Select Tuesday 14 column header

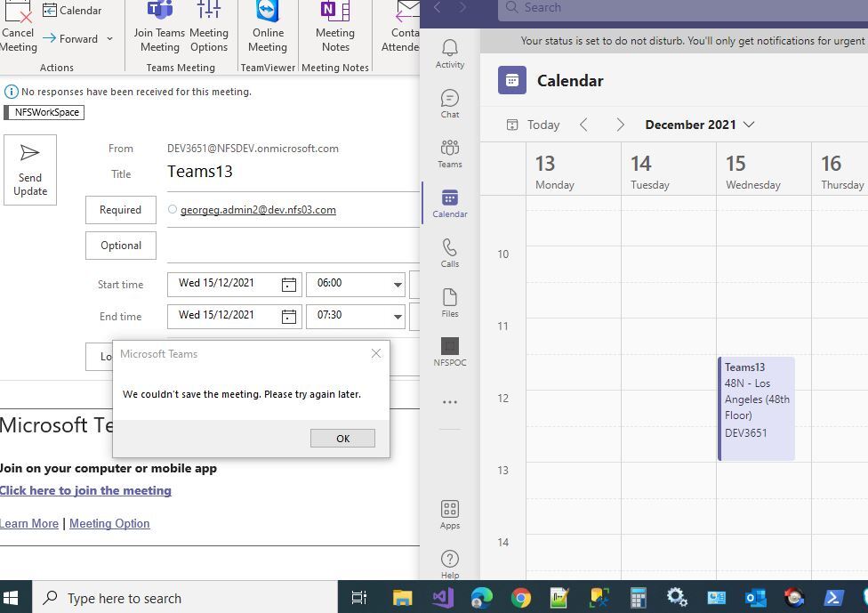669,169
